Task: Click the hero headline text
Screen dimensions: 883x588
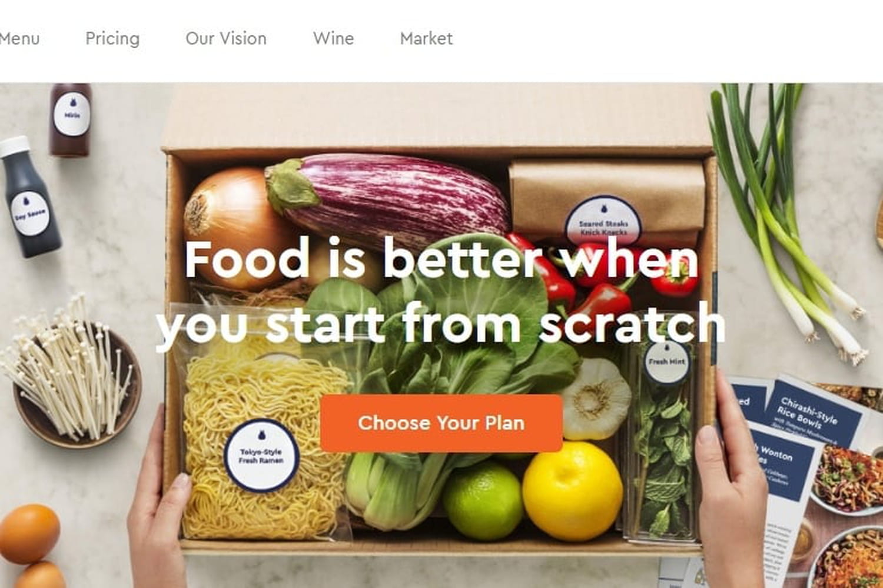Action: [x=441, y=291]
